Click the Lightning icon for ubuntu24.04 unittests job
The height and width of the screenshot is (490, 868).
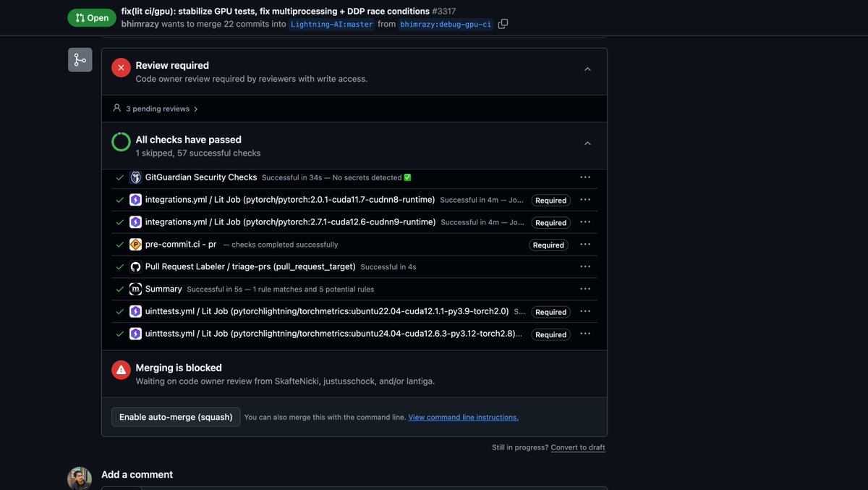point(135,334)
